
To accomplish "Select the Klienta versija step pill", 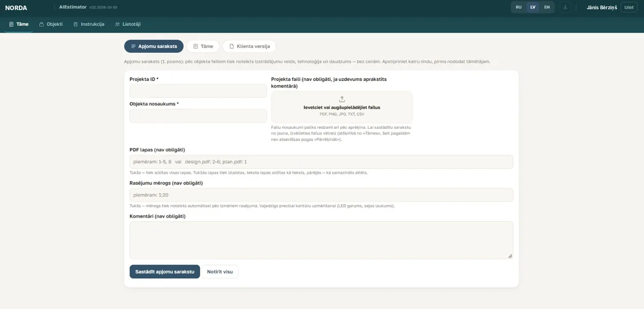I will (x=249, y=46).
